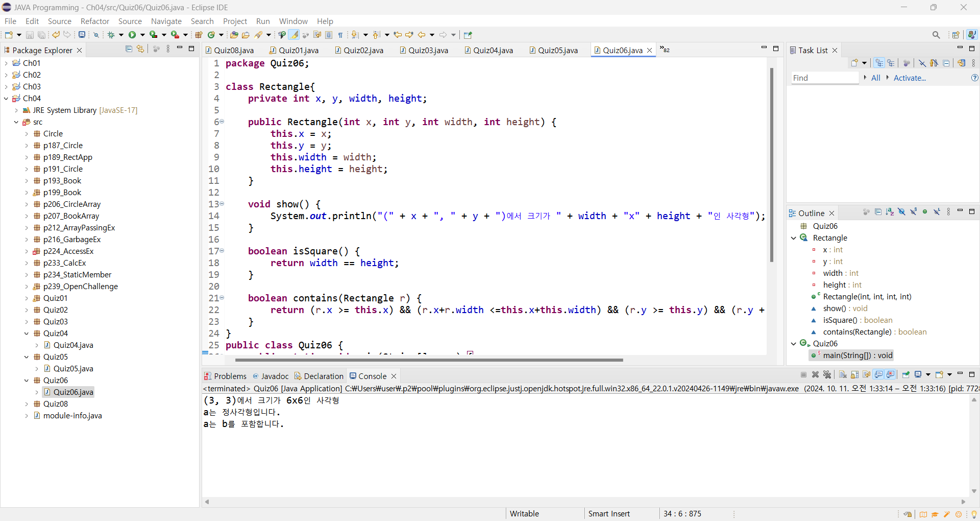Click the tip lightbulb in status bar

[974, 514]
